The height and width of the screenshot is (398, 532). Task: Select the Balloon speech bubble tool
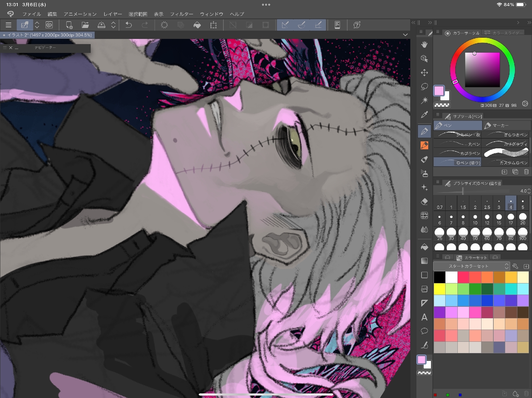point(424,331)
